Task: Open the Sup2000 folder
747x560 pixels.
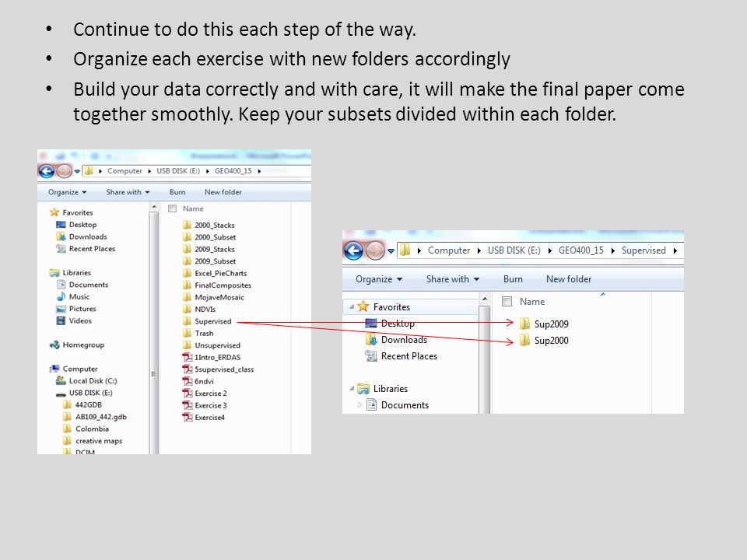Action: coord(544,340)
